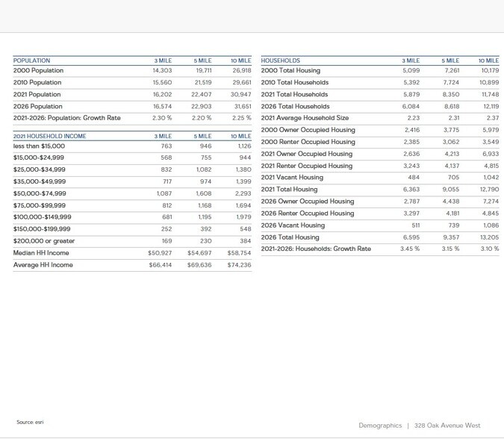The width and height of the screenshot is (504, 439).
Task: Click the Demographics footer label
Action: [380, 426]
